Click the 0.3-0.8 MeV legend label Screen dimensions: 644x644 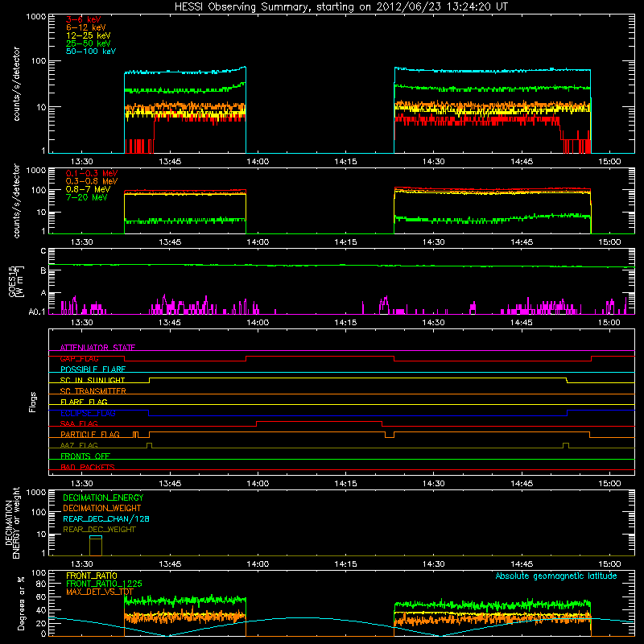coord(91,181)
